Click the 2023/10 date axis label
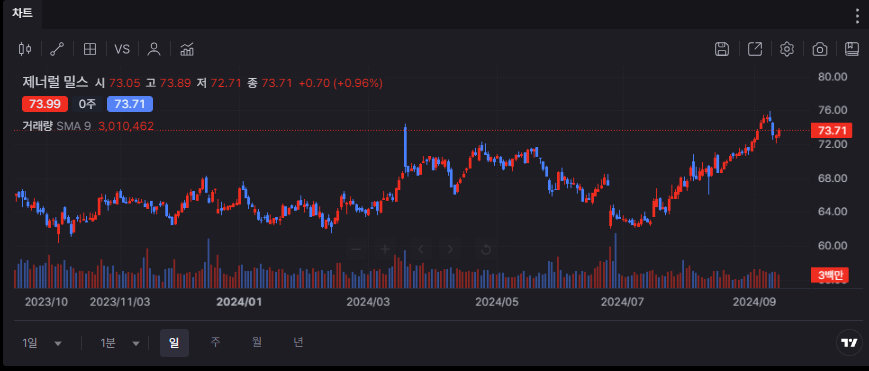Image resolution: width=869 pixels, height=371 pixels. click(47, 302)
